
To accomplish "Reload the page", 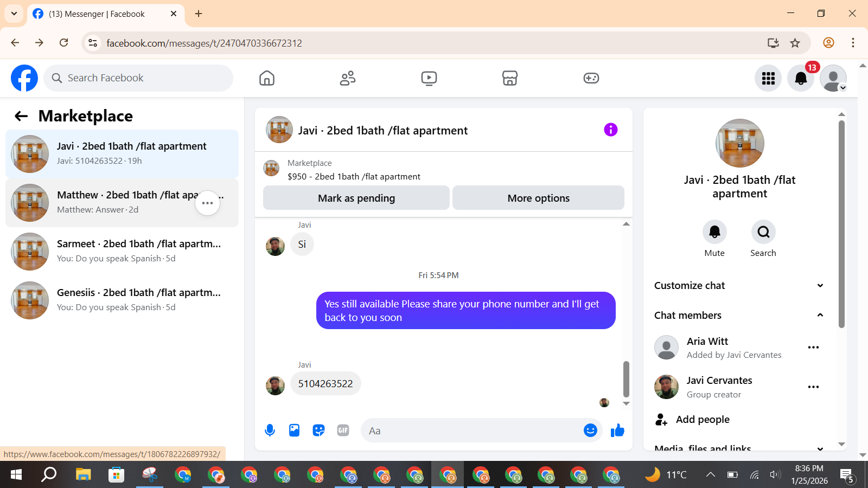I will point(64,43).
